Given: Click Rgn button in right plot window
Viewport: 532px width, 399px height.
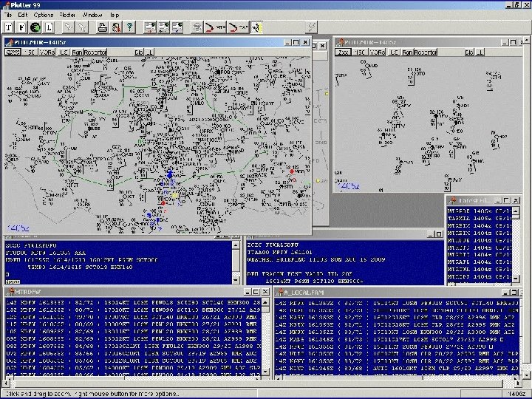Looking at the screenshot, I should (x=407, y=52).
